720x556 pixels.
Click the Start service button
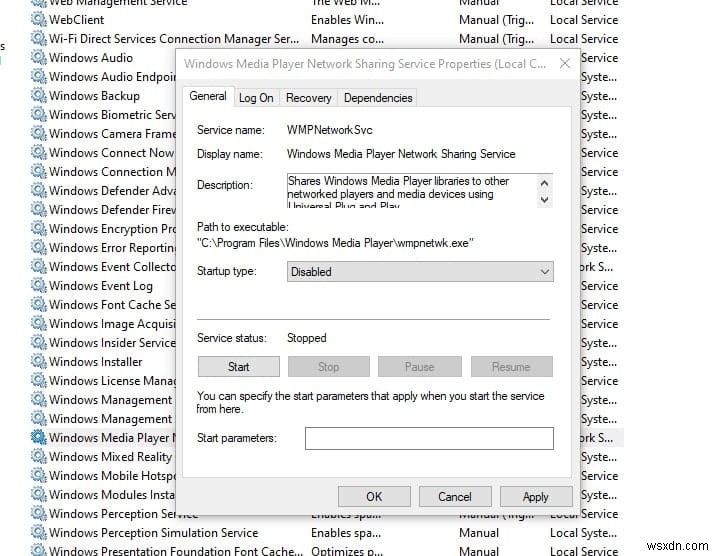[x=239, y=367]
